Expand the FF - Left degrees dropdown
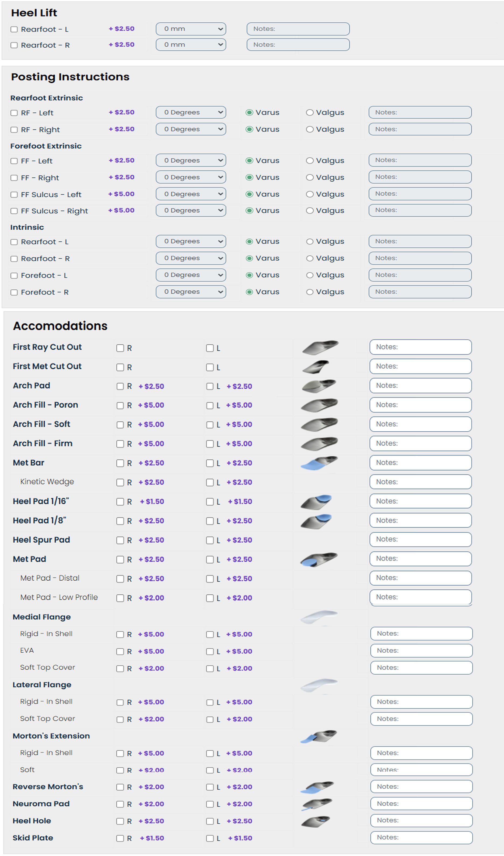Screen dimensions: 504x856 [x=191, y=160]
